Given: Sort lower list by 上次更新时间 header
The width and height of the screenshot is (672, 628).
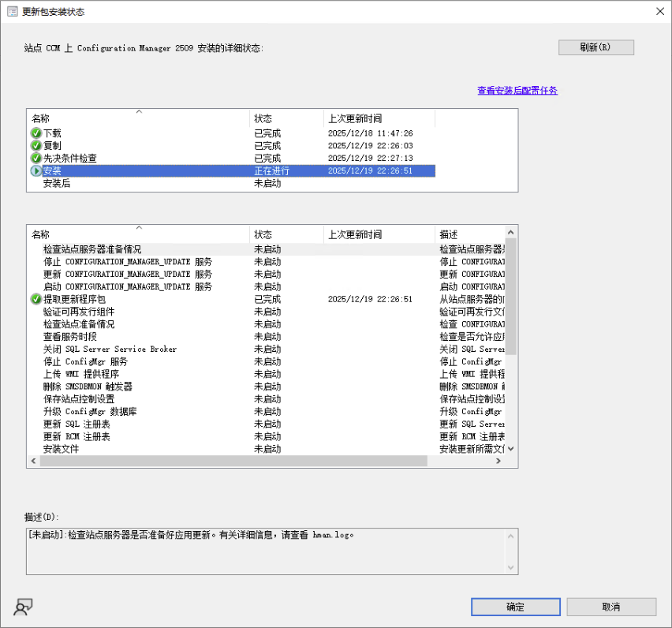Looking at the screenshot, I should pos(379,234).
